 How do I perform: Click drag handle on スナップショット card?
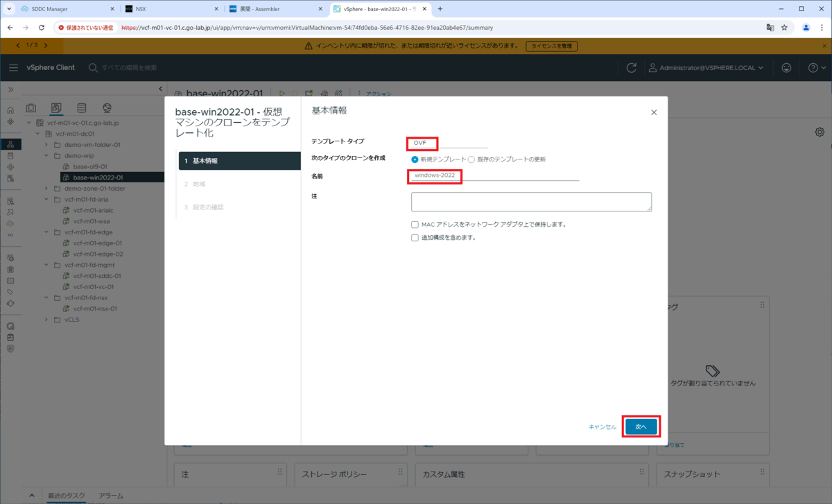763,471
